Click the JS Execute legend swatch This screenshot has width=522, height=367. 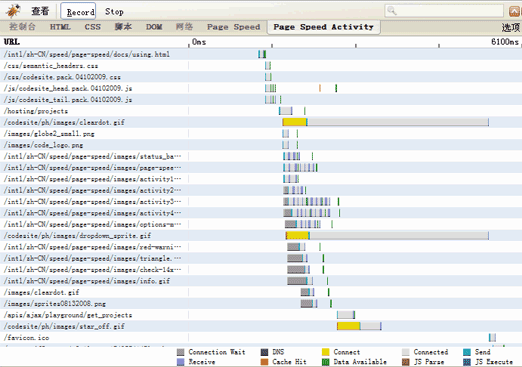[467, 362]
